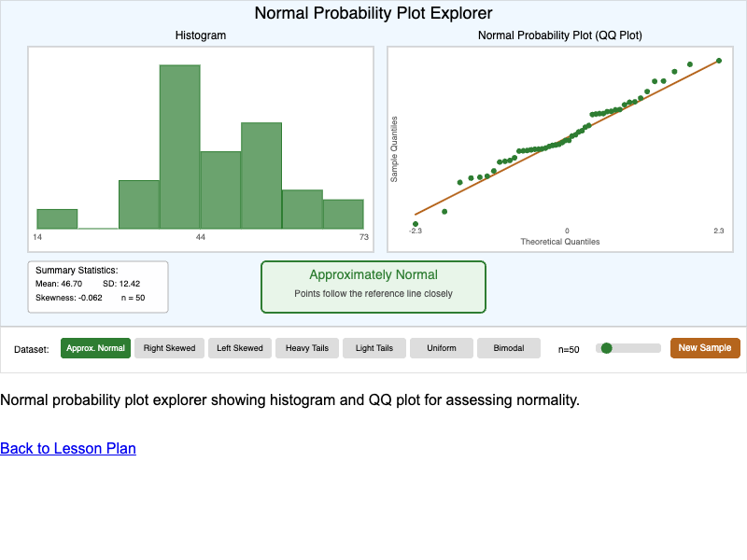
Task: Click the Histogram panel title
Action: pos(201,35)
